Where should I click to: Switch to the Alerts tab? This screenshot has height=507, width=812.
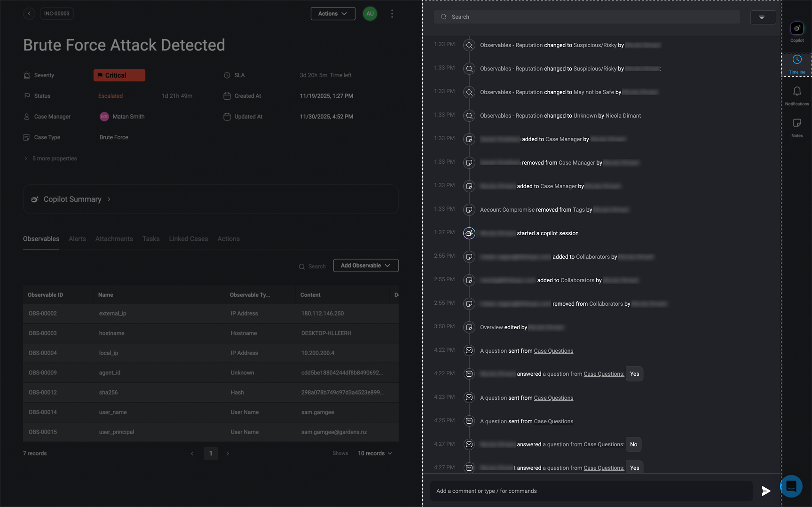[x=77, y=239]
